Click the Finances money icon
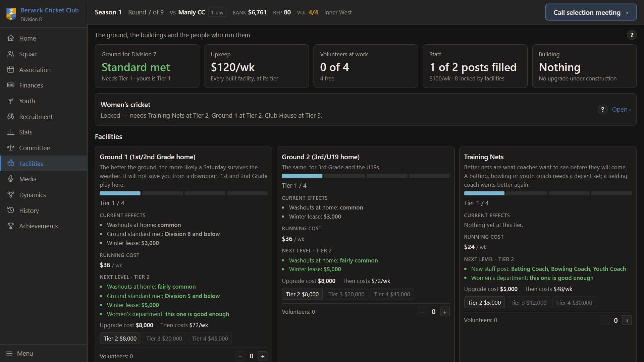Screen dimensions: 644x362 click(x=11, y=85)
